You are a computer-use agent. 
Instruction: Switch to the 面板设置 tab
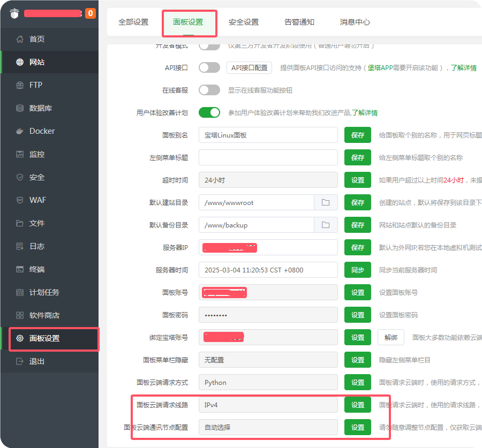pos(188,22)
